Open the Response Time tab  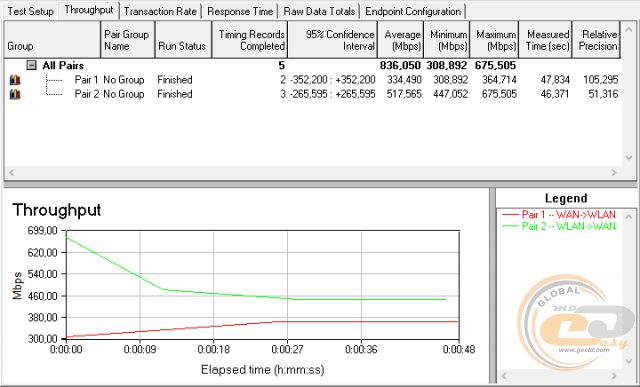[240, 11]
